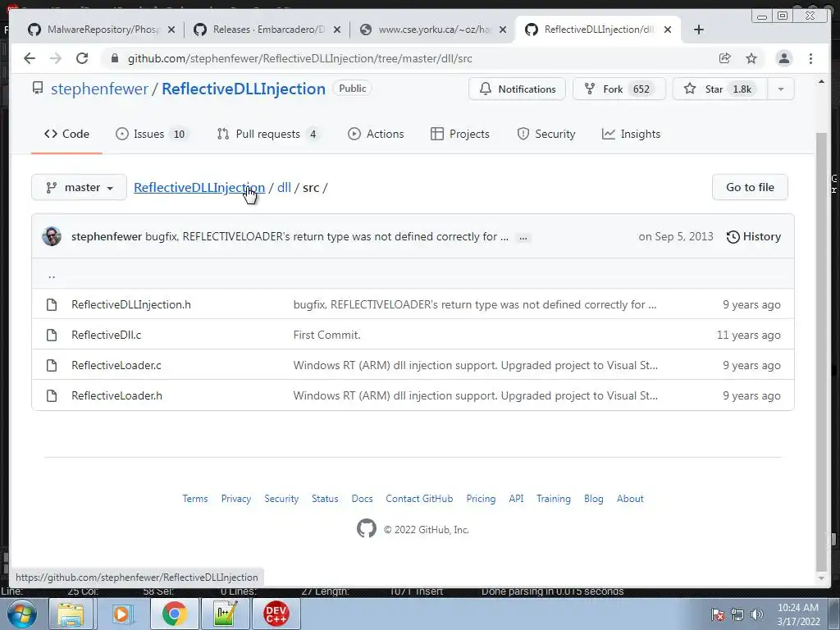The height and width of the screenshot is (630, 840).
Task: Click the repository icon beside stephenfewer
Action: tap(38, 89)
